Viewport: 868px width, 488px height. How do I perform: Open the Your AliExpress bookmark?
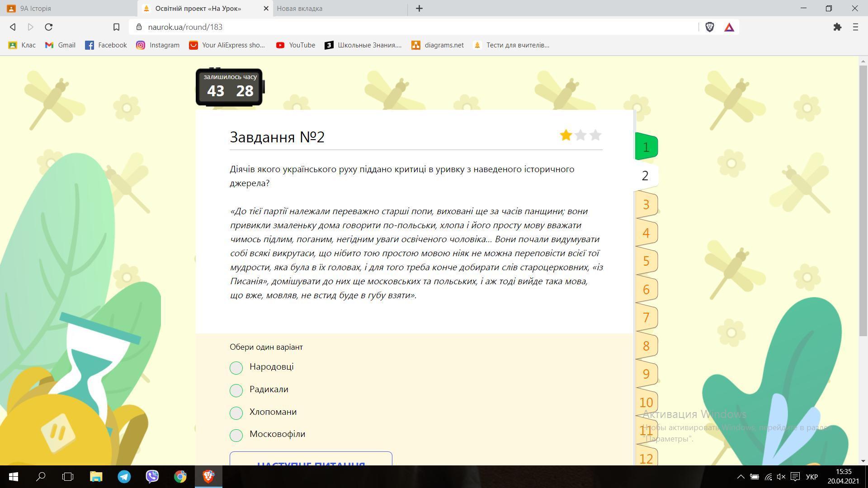coord(227,45)
